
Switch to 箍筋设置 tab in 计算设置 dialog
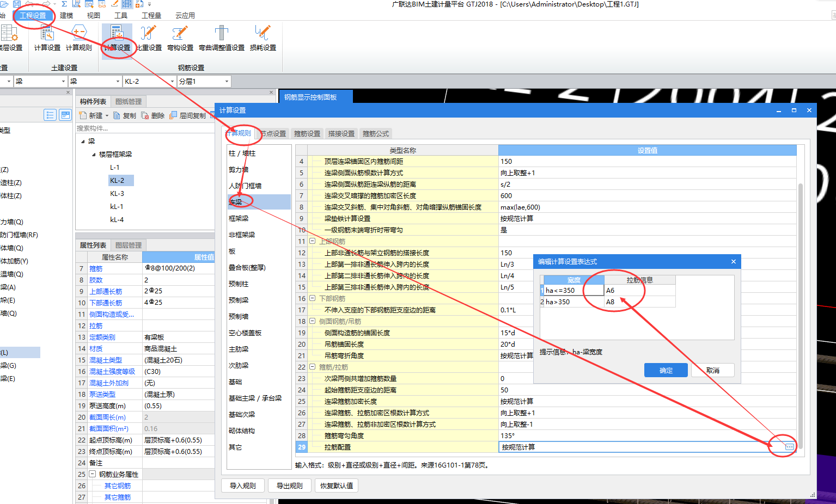point(307,133)
